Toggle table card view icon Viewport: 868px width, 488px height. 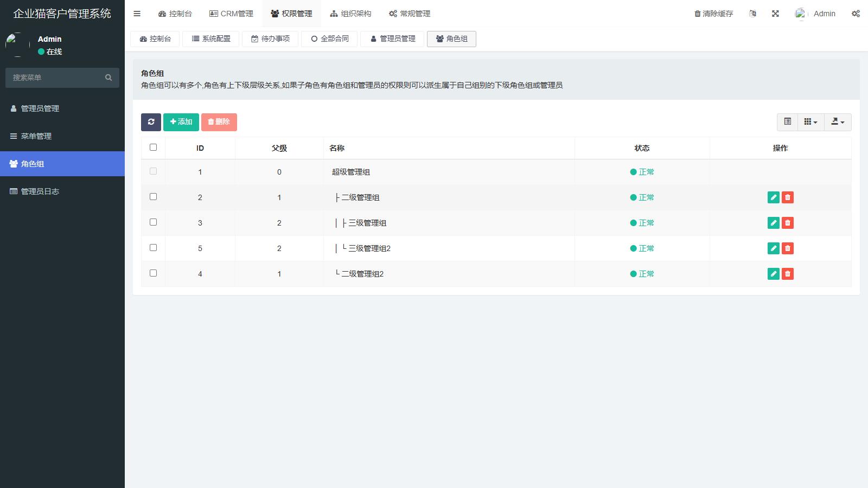click(x=787, y=122)
